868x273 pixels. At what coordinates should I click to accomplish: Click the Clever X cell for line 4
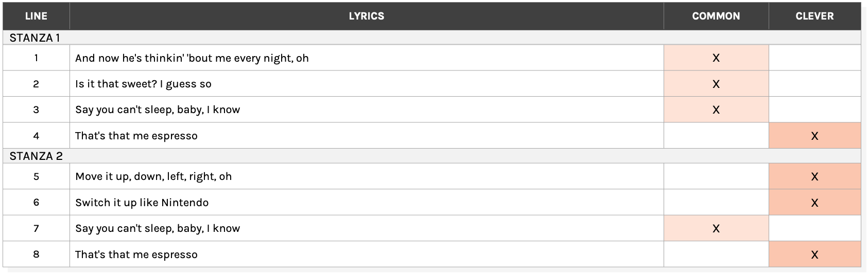coord(814,136)
